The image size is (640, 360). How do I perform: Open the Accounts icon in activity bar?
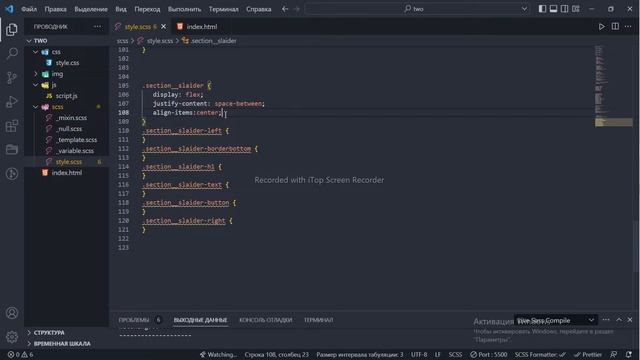pos(12,313)
